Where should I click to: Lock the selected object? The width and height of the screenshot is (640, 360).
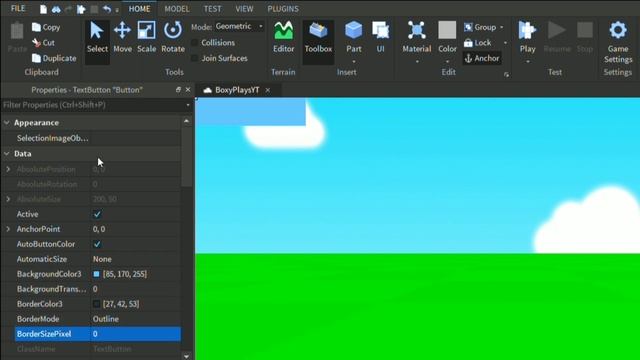click(x=478, y=42)
